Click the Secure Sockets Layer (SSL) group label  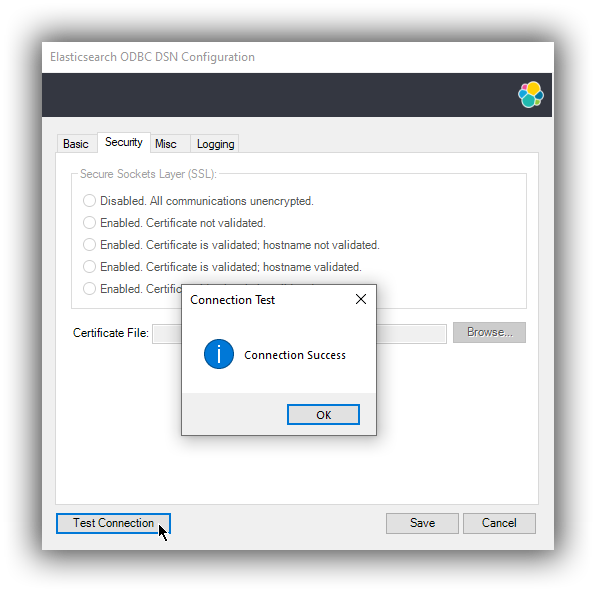(148, 174)
